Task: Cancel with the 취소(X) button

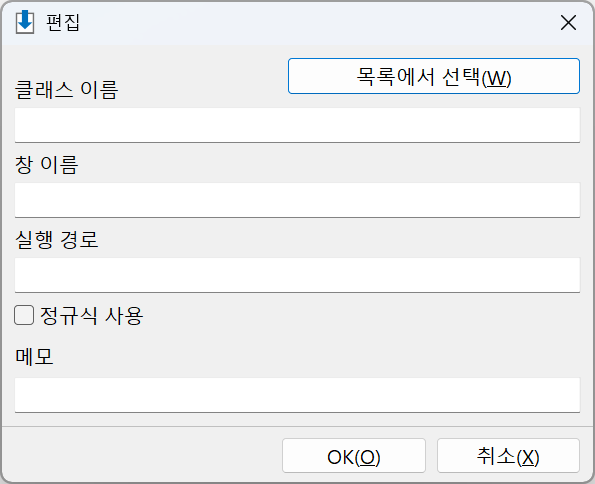Action: tap(508, 456)
